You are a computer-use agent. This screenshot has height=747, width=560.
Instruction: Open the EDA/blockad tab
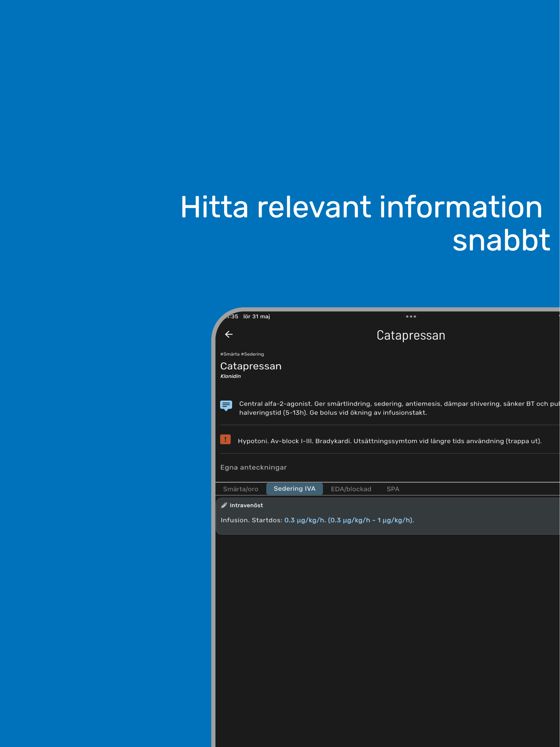coord(351,489)
